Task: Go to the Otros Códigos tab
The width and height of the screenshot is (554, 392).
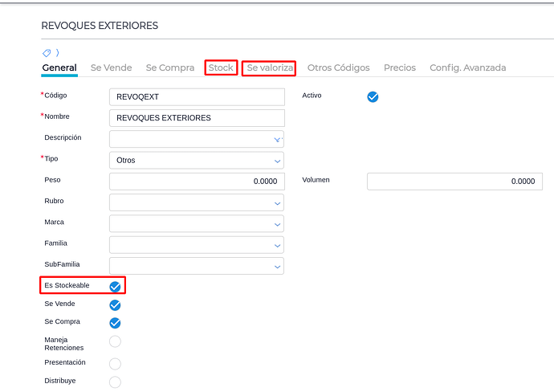Action: point(338,68)
